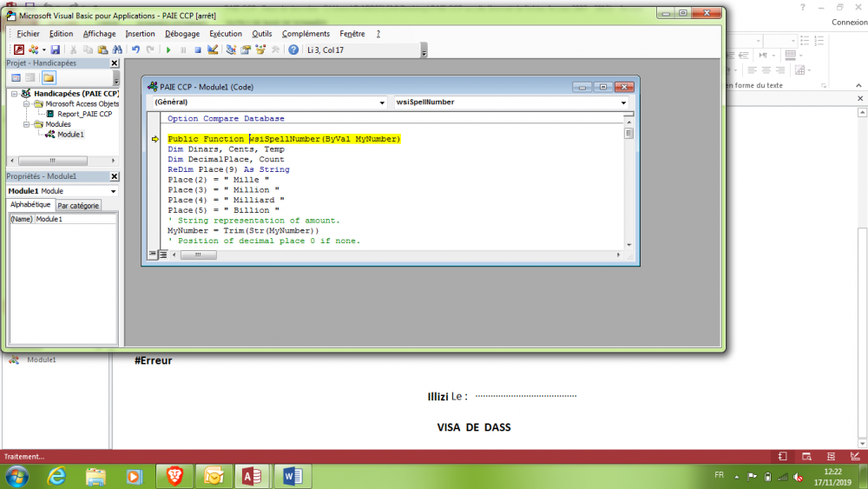This screenshot has width=868, height=489.
Task: Open the Compléments menu
Action: [306, 34]
